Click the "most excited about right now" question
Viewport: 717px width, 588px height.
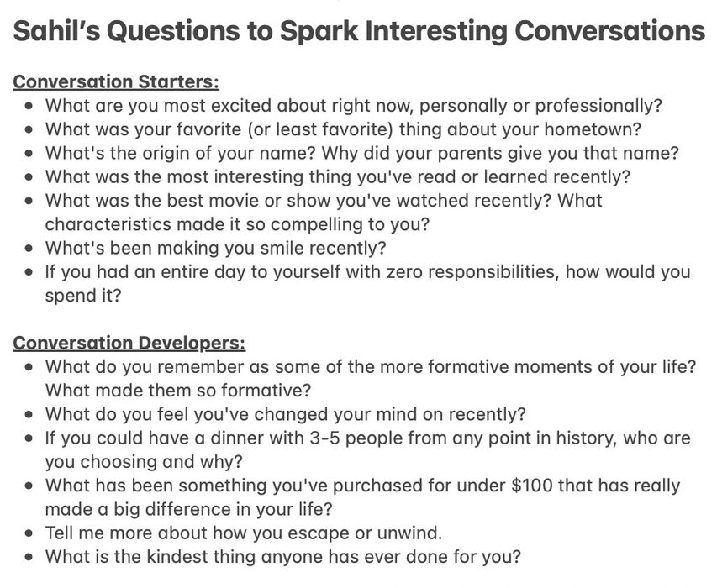coord(353,107)
